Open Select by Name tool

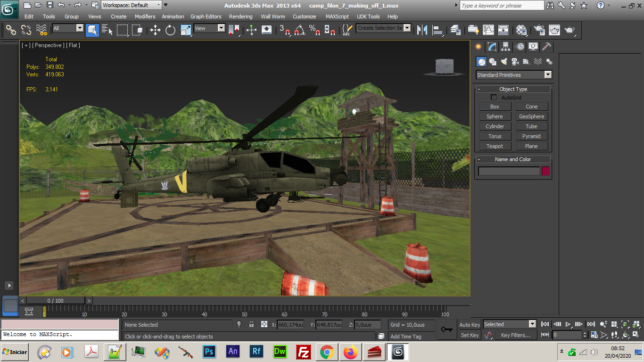(107, 30)
